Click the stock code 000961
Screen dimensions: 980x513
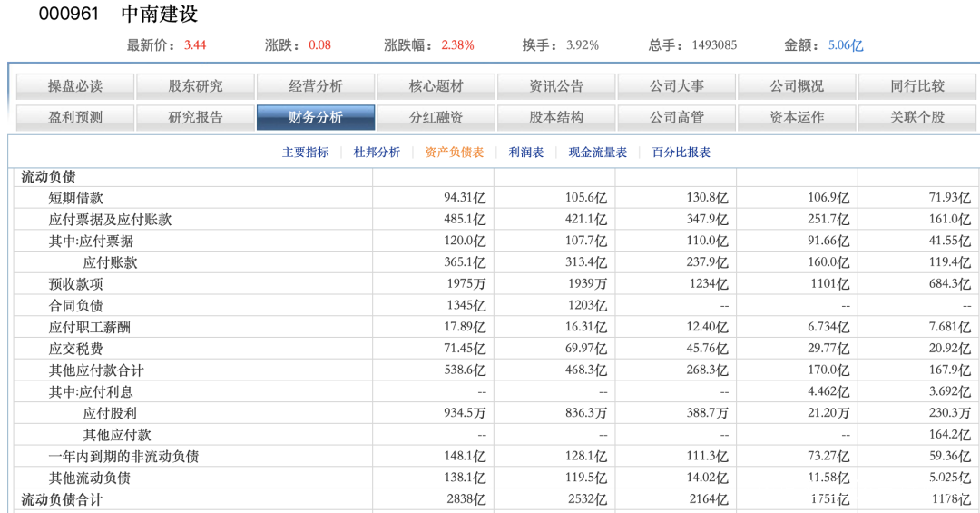coord(69,14)
